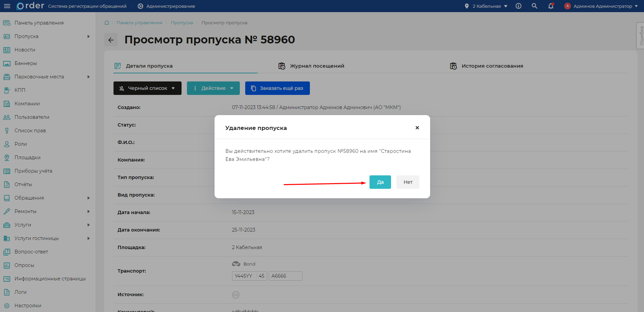Image resolution: width=644 pixels, height=312 pixels.
Task: Cancel deletion with Нет button
Action: [x=408, y=182]
